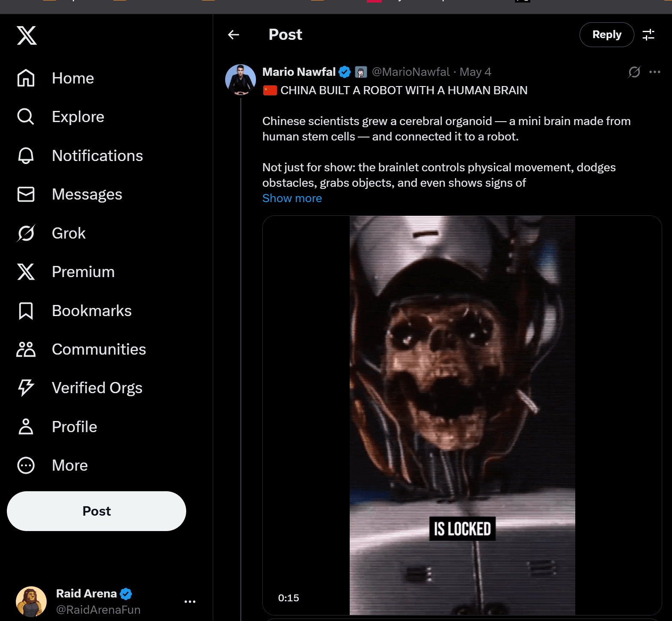
Task: Click the Messages envelope icon
Action: (26, 194)
